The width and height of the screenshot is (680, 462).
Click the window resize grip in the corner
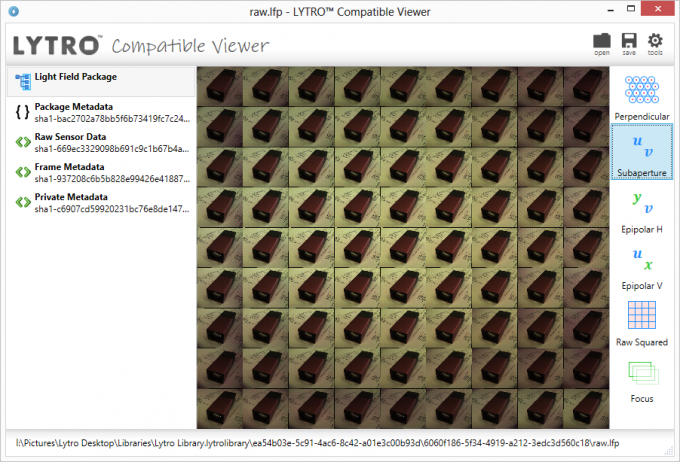pyautogui.click(x=669, y=451)
